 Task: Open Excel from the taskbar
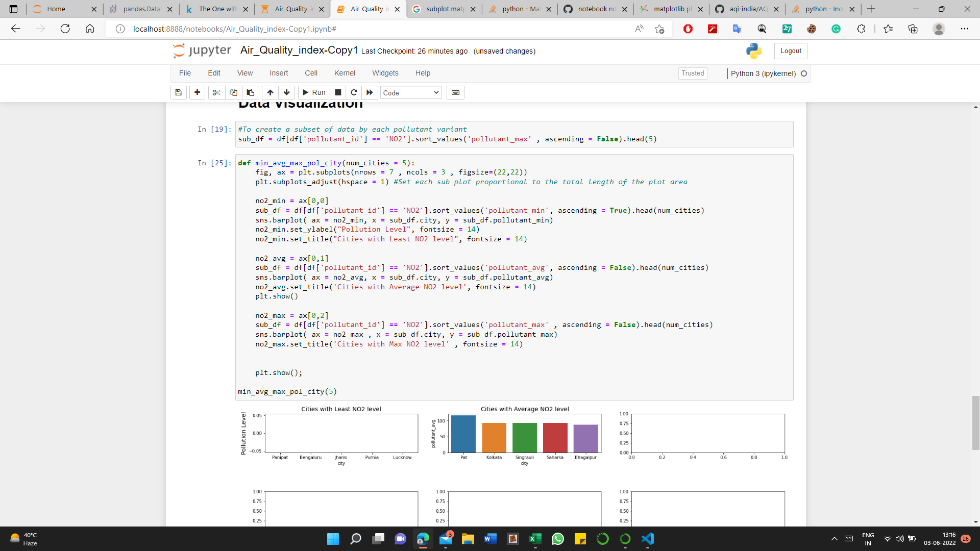point(535,539)
